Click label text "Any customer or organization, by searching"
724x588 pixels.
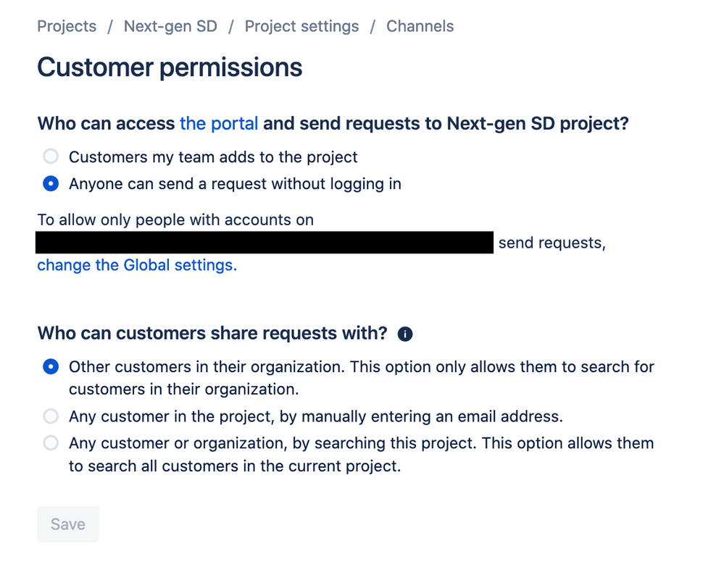[361, 443]
